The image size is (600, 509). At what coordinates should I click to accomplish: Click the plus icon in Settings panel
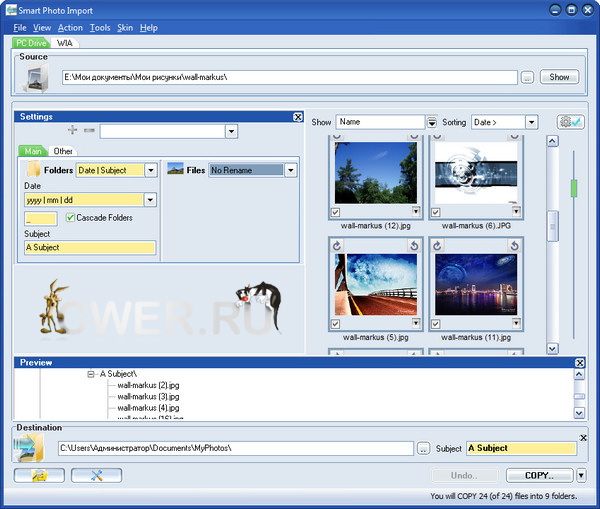pyautogui.click(x=72, y=131)
